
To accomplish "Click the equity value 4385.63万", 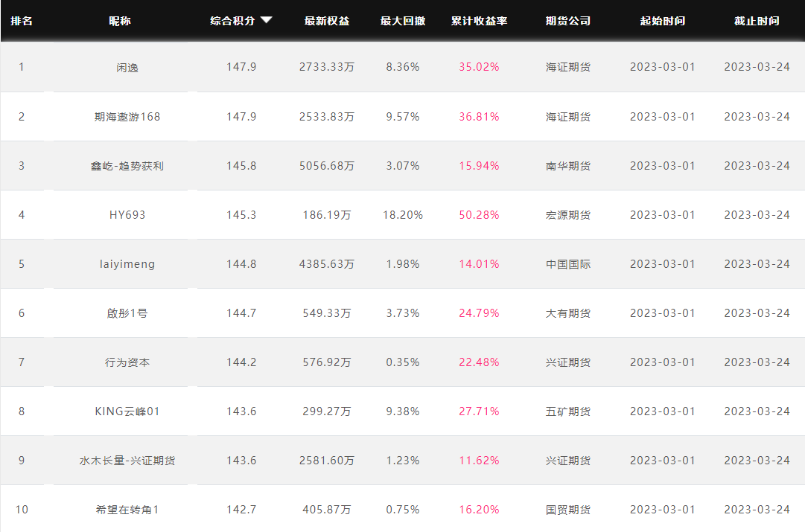I will 326,264.
